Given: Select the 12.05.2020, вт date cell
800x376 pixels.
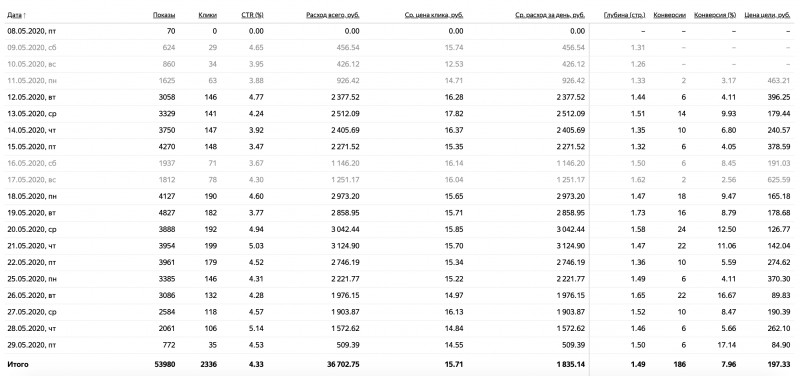Looking at the screenshot, I should click(x=32, y=97).
